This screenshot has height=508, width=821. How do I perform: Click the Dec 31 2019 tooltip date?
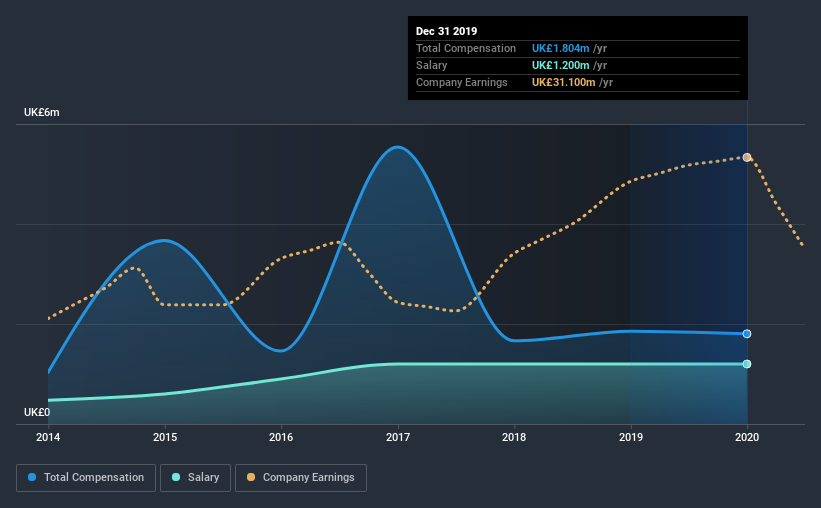pyautogui.click(x=447, y=31)
